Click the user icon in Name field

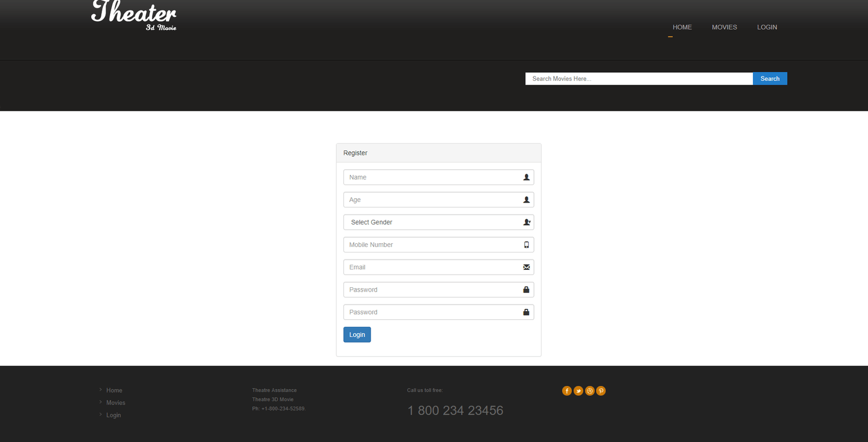526,178
